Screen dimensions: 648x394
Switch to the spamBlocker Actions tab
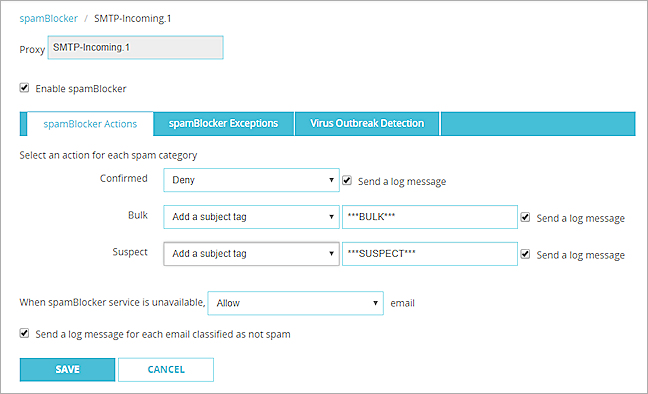pyautogui.click(x=90, y=124)
